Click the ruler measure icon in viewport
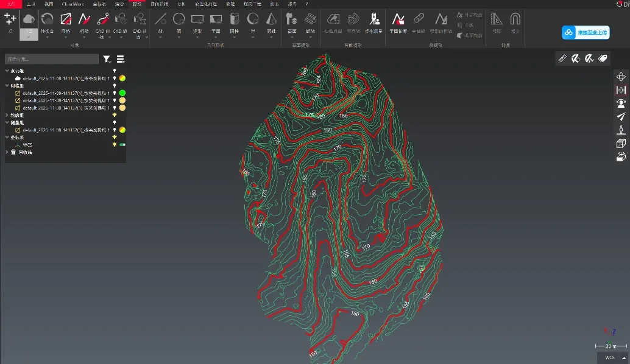Viewport: 630px width, 364px height. [562, 58]
